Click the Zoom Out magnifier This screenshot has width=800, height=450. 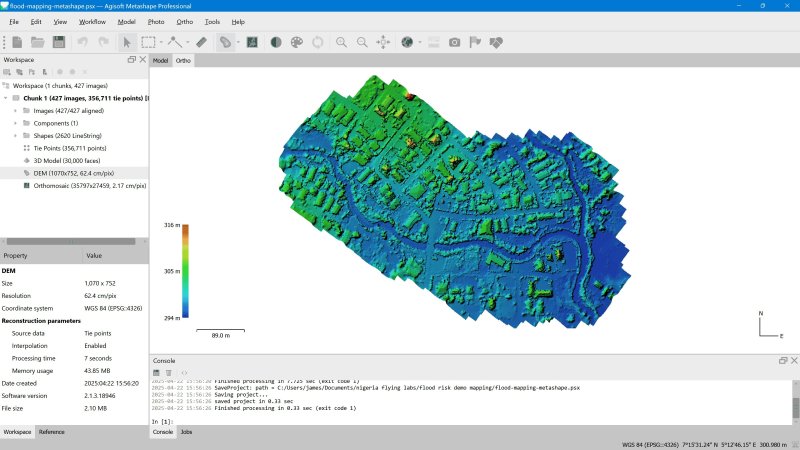coord(362,42)
